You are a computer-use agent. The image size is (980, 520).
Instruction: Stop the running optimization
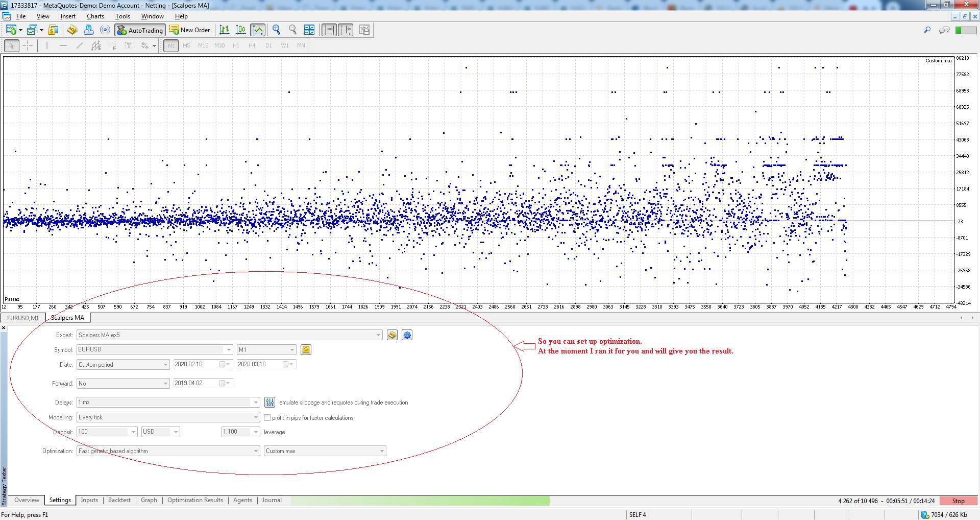[958, 501]
